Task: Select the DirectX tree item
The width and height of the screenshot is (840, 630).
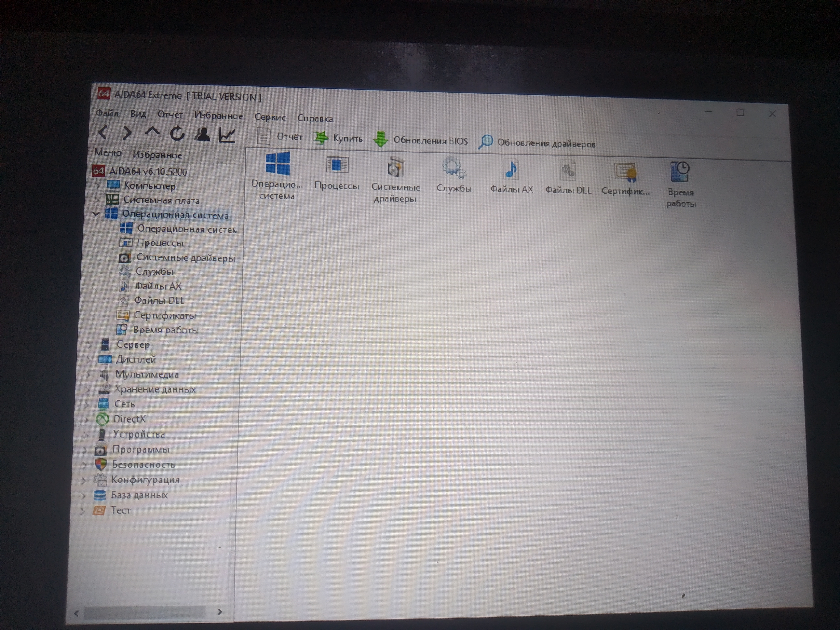Action: click(x=129, y=419)
